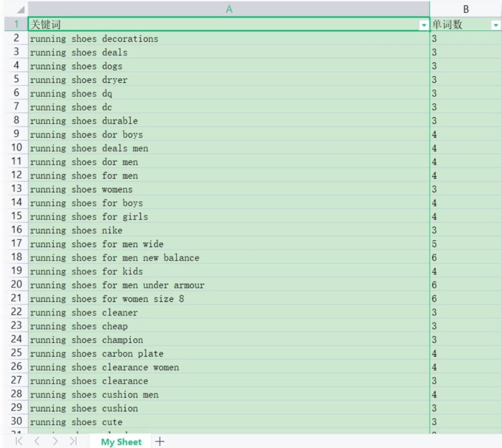Go to next sheet navigation arrow
The width and height of the screenshot is (502, 448).
[x=55, y=442]
